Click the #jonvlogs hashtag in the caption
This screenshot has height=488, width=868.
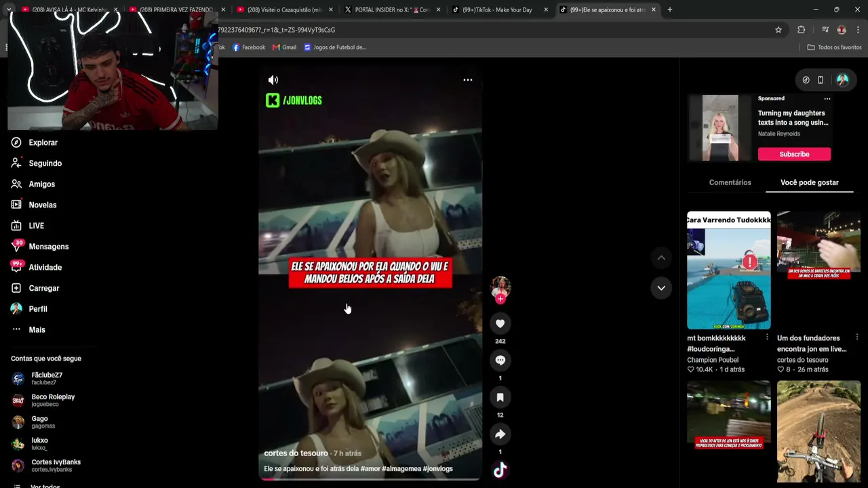click(437, 468)
